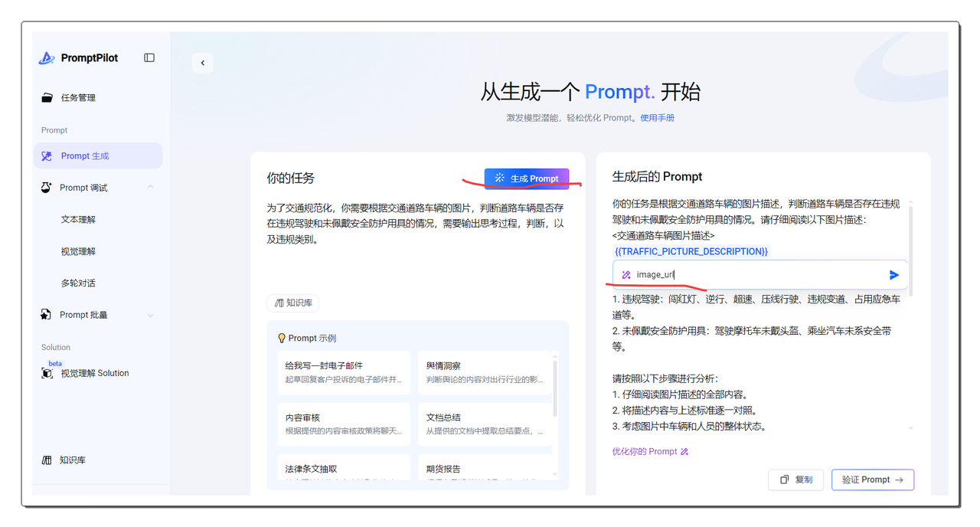Click the send arrow in image_url field
The width and height of the screenshot is (980, 527).
tap(893, 275)
